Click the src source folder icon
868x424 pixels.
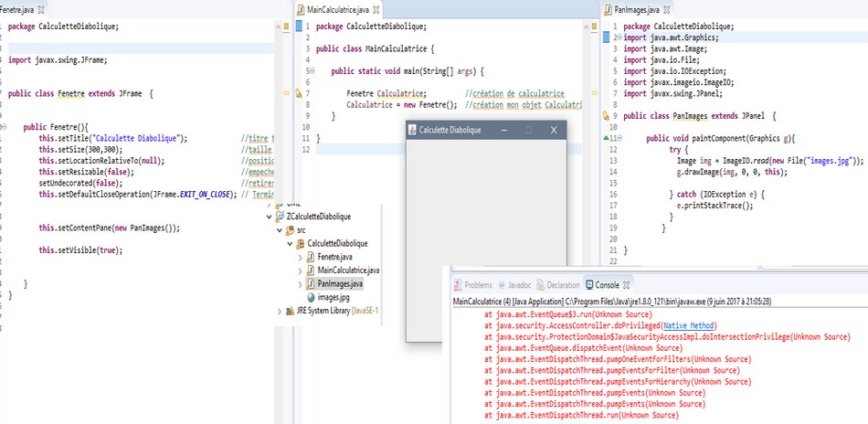click(290, 230)
